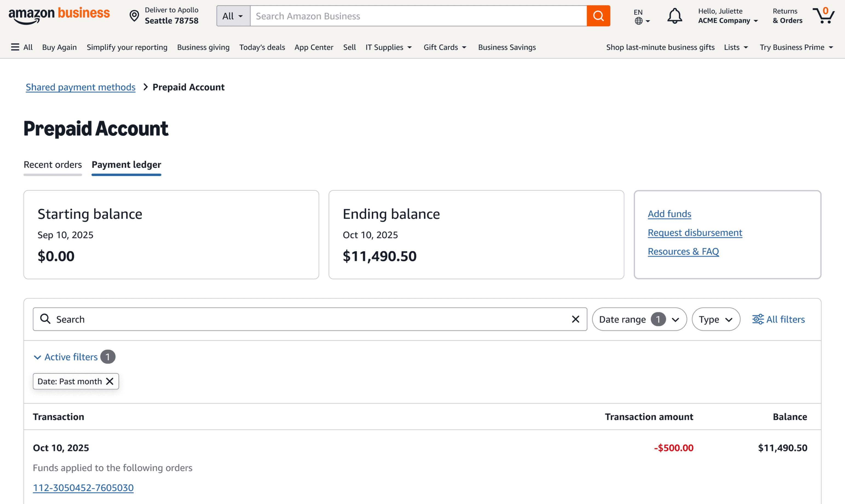Open the notifications bell
Viewport: 845px width, 504px height.
pos(674,16)
